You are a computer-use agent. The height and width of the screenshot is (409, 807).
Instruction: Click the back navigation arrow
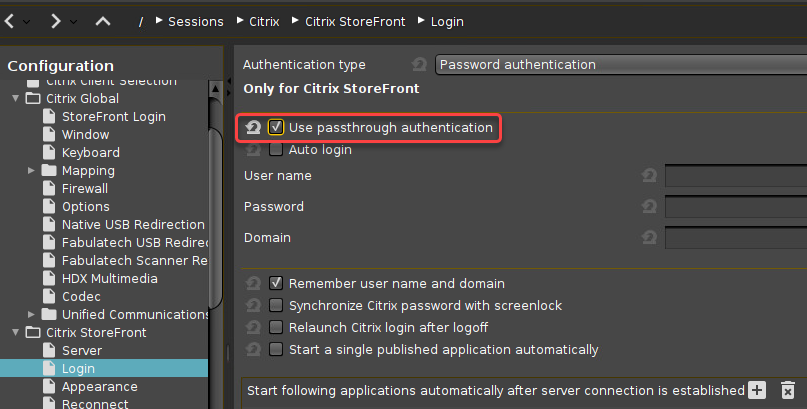(9, 21)
